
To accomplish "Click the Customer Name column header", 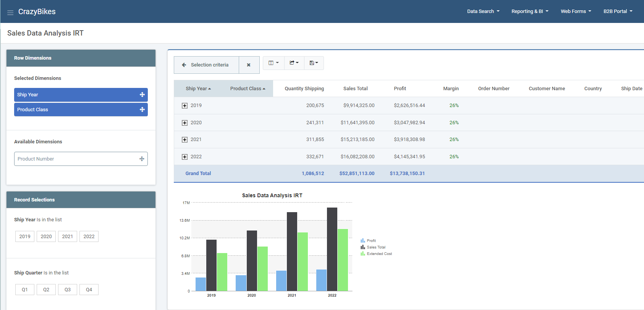I will click(x=547, y=89).
